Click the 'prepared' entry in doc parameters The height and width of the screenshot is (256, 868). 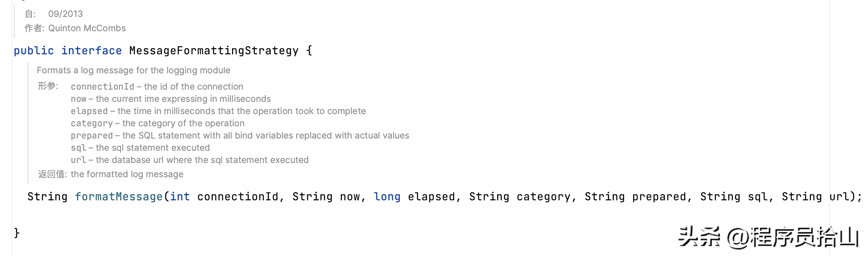tap(91, 135)
